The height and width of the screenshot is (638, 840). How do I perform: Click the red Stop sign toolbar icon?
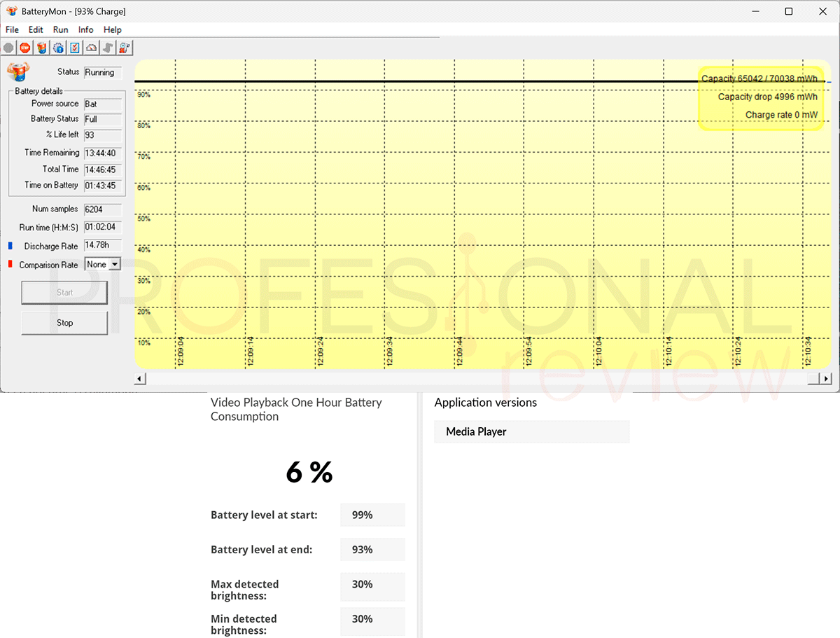(25, 48)
